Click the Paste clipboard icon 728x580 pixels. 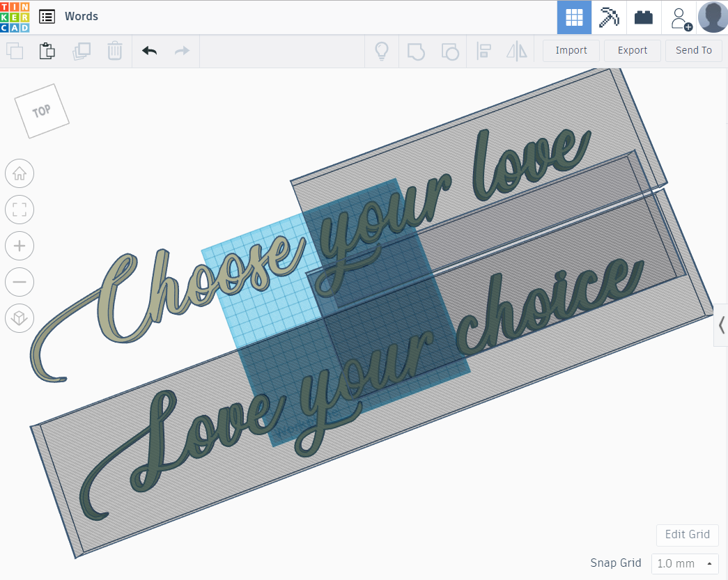pos(47,51)
